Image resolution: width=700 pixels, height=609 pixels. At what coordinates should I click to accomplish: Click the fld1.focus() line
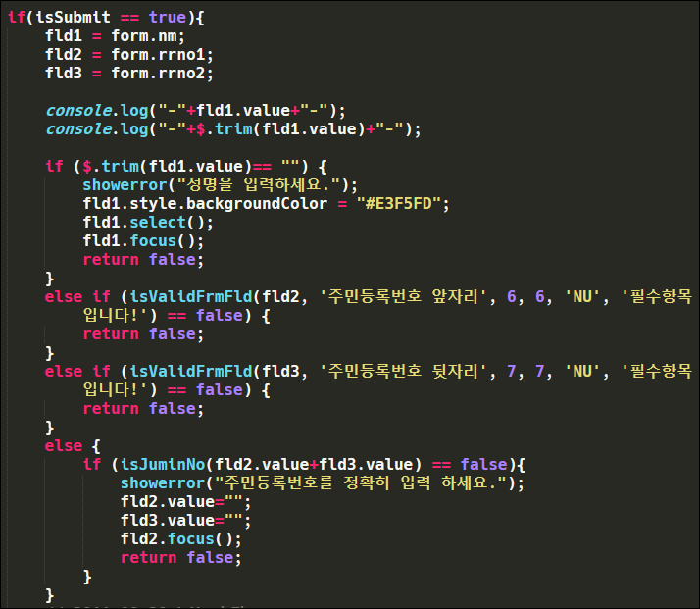click(x=143, y=240)
